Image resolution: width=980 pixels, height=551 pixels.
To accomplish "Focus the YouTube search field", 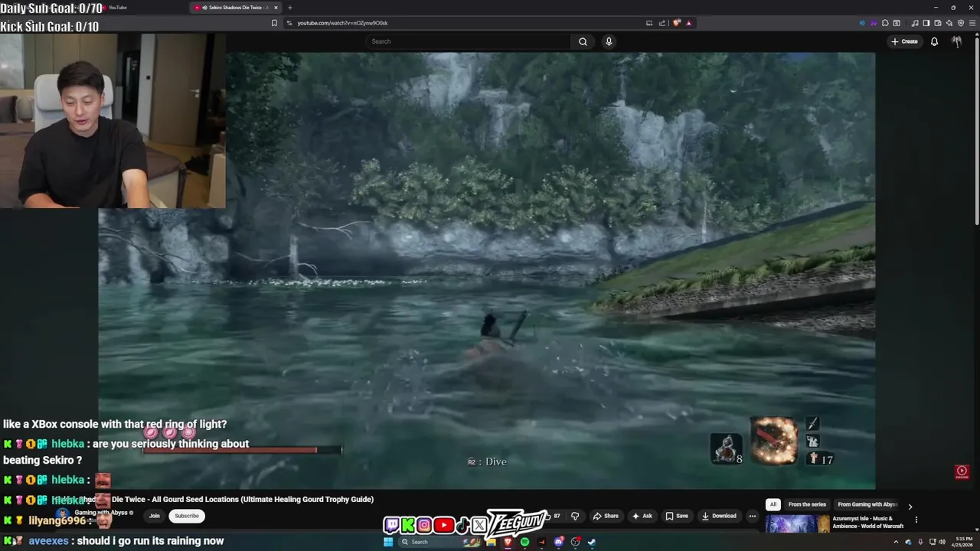I will pos(469,41).
